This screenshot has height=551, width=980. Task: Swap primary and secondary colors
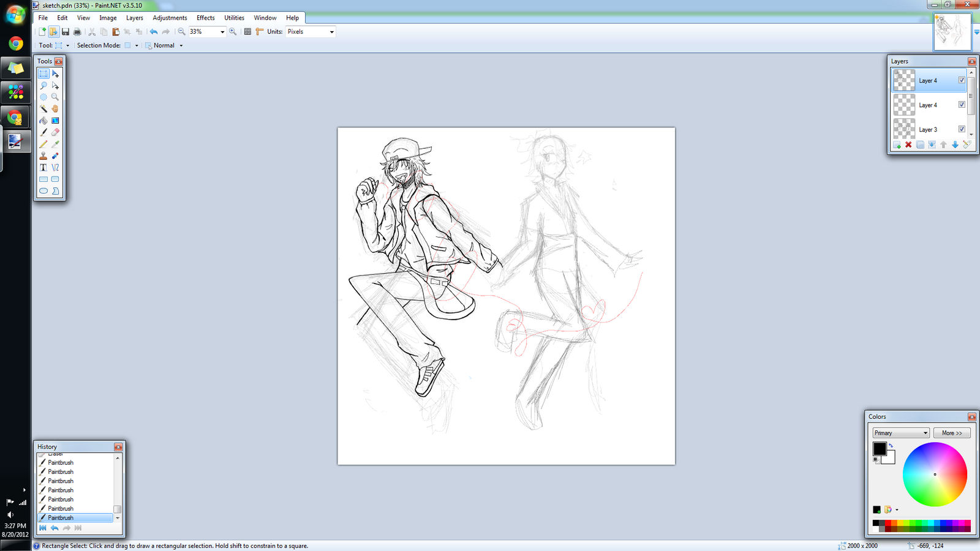click(891, 446)
